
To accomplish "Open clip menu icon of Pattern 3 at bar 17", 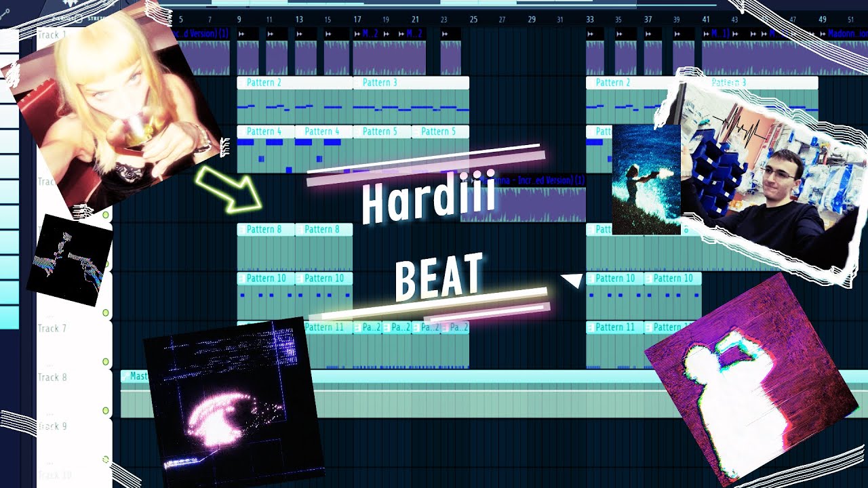I will click(x=357, y=83).
